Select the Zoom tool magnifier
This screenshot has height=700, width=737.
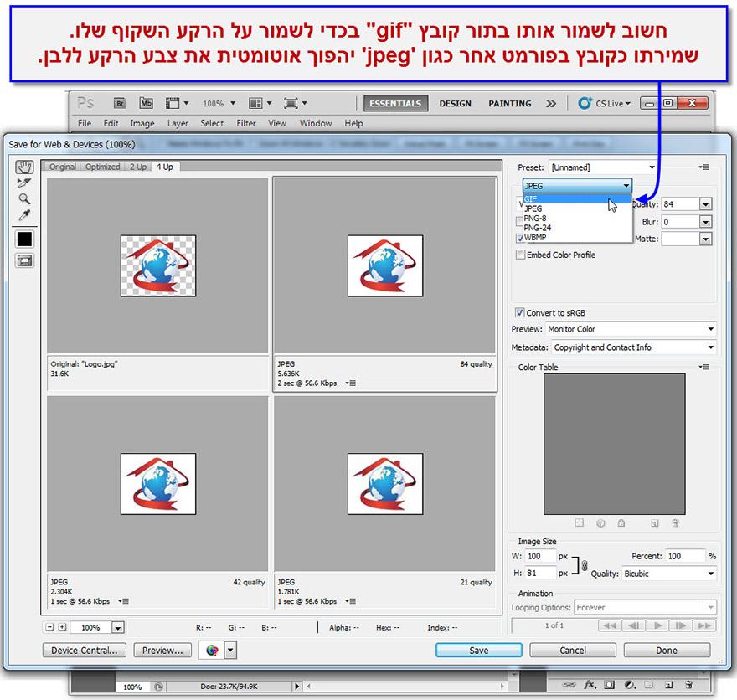[24, 198]
